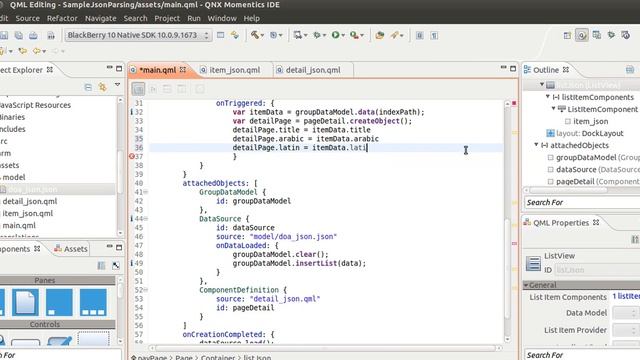The height and width of the screenshot is (360, 640).
Task: Select groupDataModel in Outline
Action: pyautogui.click(x=586, y=157)
